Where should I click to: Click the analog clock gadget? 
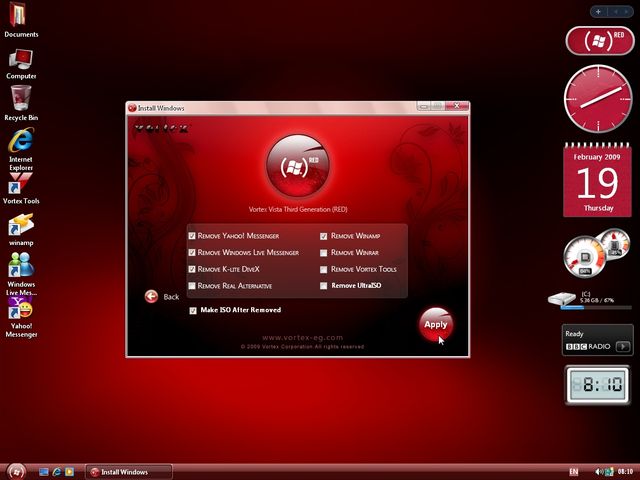point(598,98)
